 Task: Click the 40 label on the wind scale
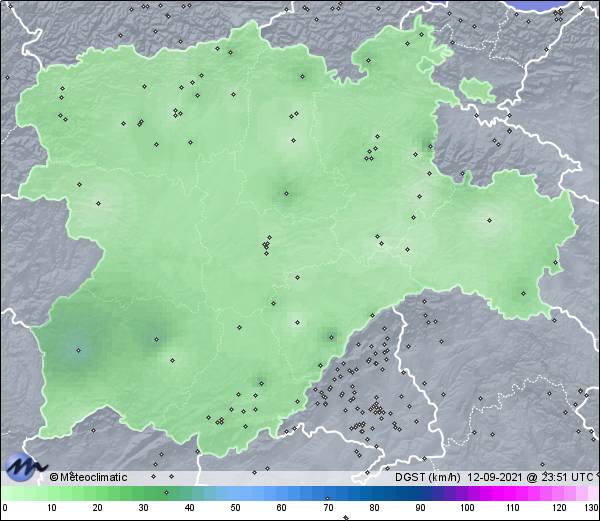coord(189,508)
